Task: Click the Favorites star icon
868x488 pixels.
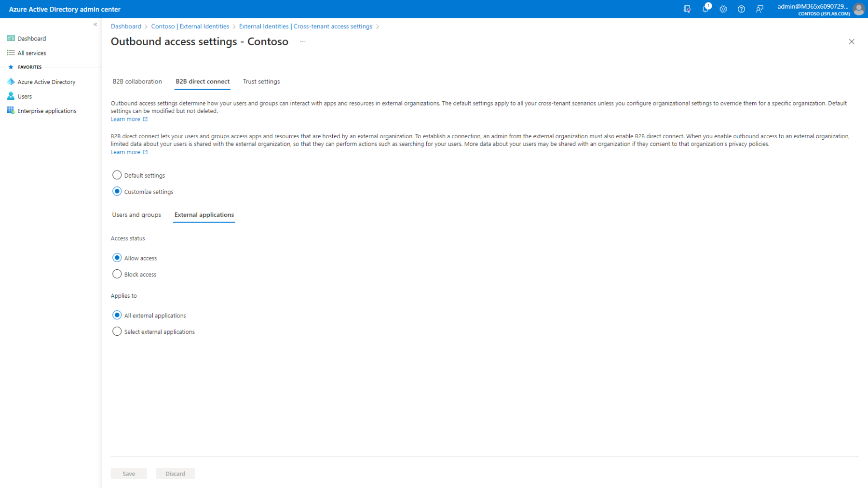Action: click(11, 67)
